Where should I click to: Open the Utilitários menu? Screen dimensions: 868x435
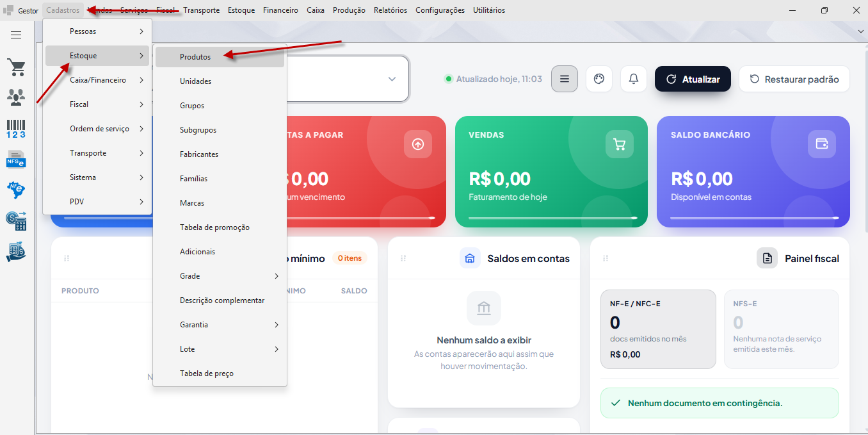point(489,10)
